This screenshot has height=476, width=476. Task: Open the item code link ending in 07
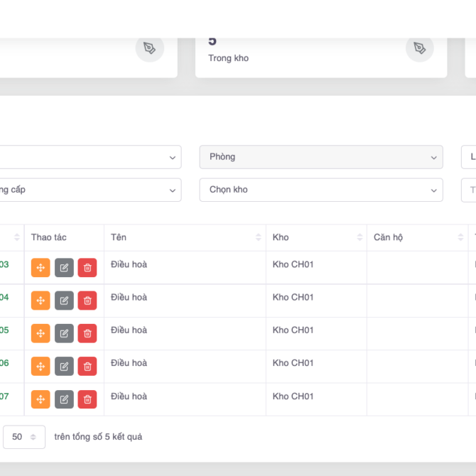click(4, 396)
